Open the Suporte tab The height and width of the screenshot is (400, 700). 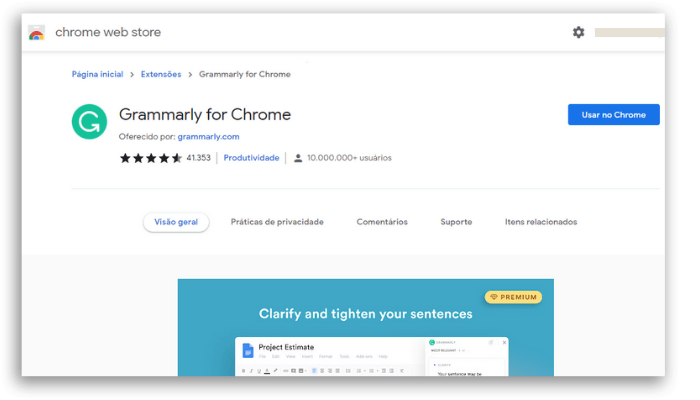456,222
